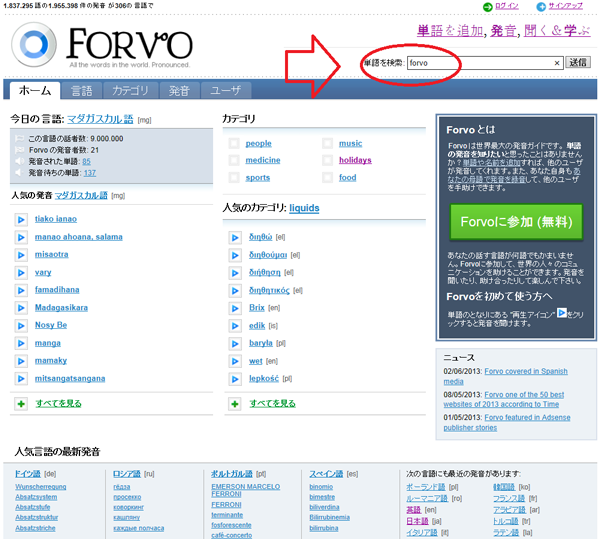Play pronunciation of wet
The width and height of the screenshot is (600, 539).
click(235, 361)
